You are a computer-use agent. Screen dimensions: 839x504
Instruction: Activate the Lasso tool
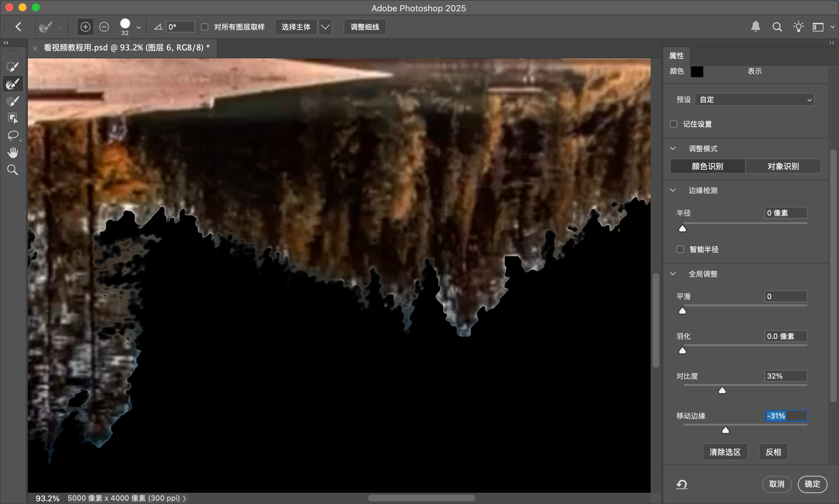pyautogui.click(x=13, y=136)
